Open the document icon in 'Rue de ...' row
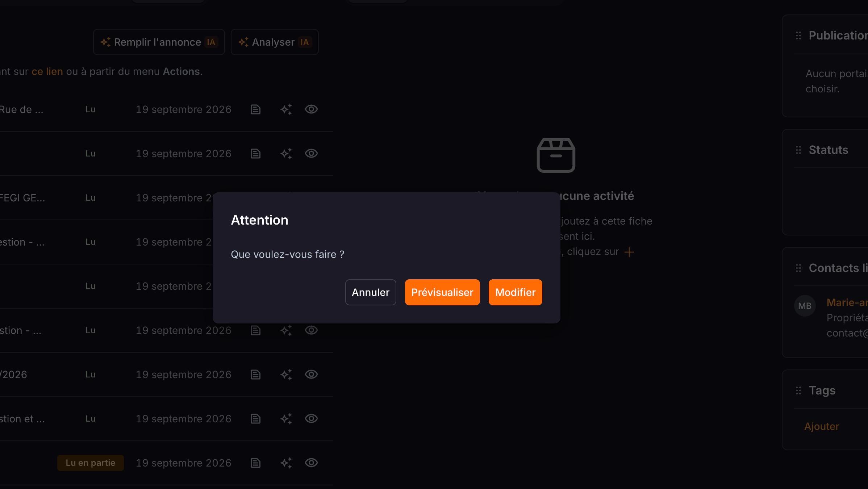The width and height of the screenshot is (868, 489). click(x=256, y=109)
